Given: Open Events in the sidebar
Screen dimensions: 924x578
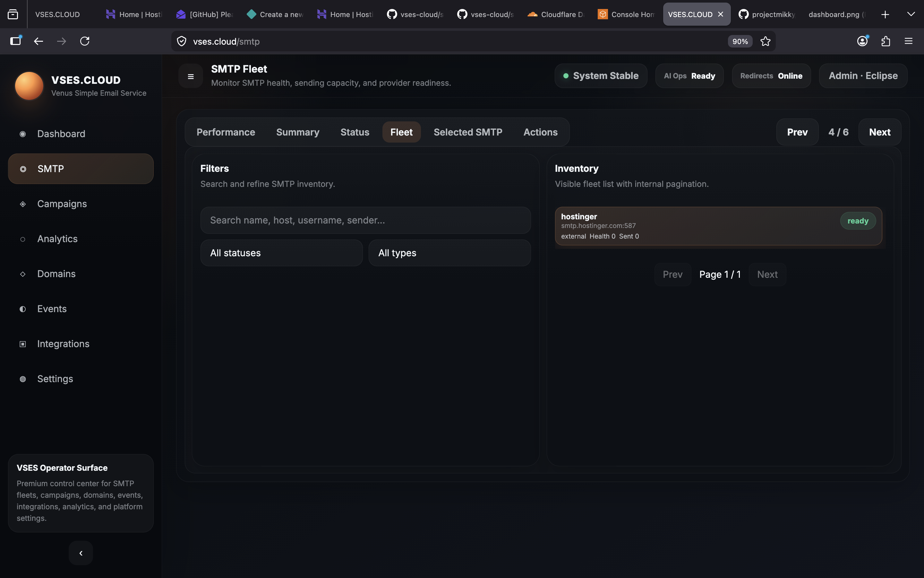Looking at the screenshot, I should (81, 309).
